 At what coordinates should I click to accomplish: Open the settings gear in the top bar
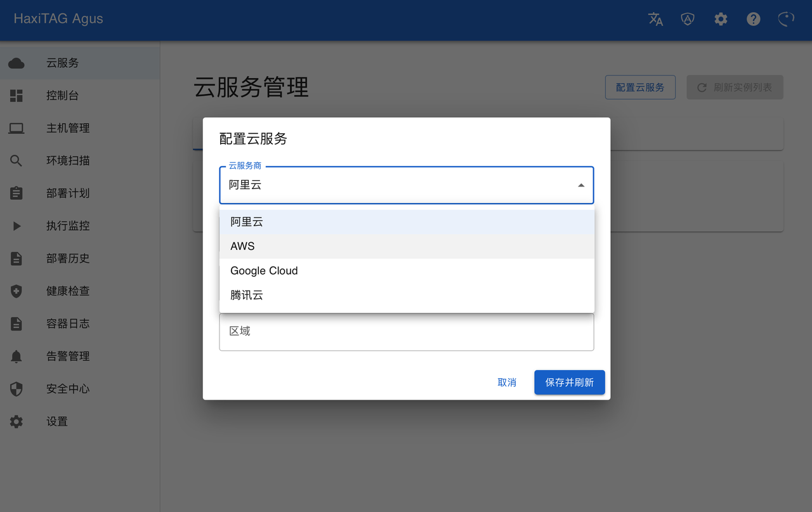[721, 19]
